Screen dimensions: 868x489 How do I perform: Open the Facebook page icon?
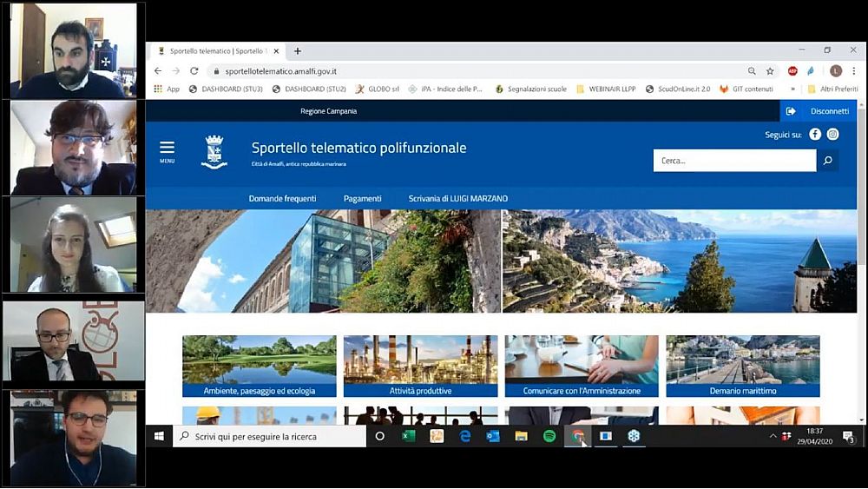(x=815, y=134)
